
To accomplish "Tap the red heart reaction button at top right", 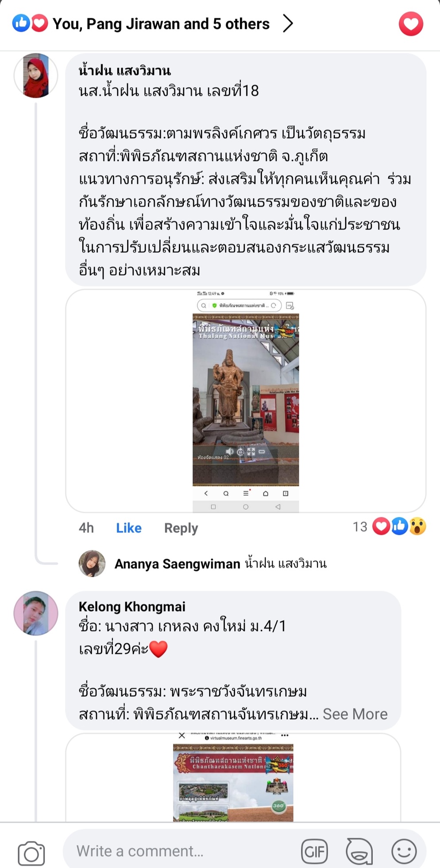I will tap(411, 23).
